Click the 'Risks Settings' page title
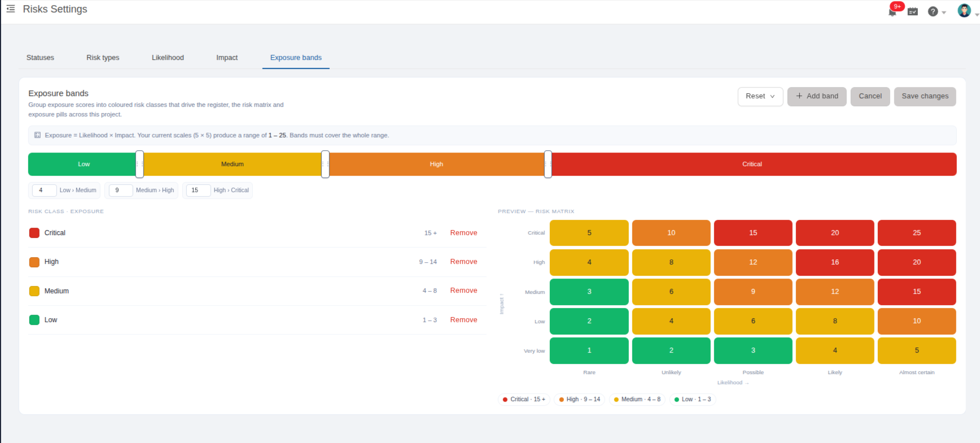The image size is (980, 443). (55, 9)
